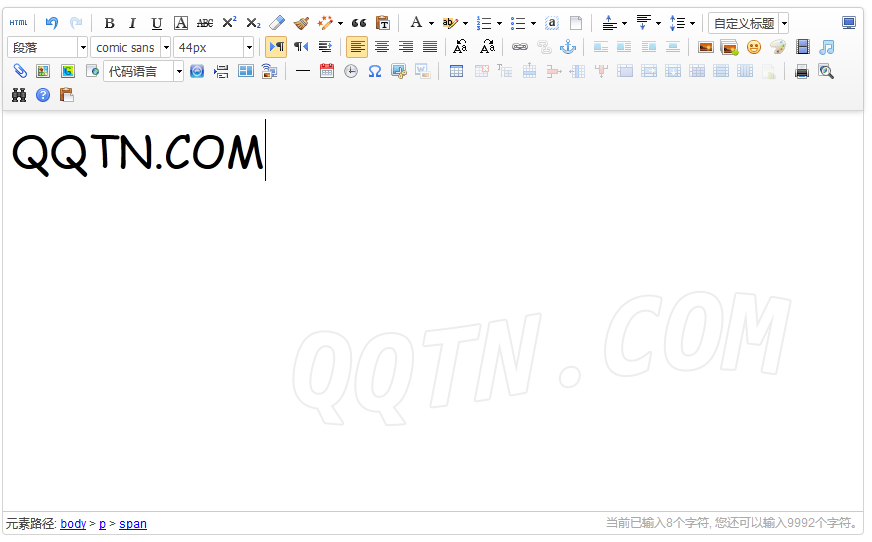This screenshot has height=542, width=872.
Task: Select the format painter brush
Action: [x=301, y=23]
